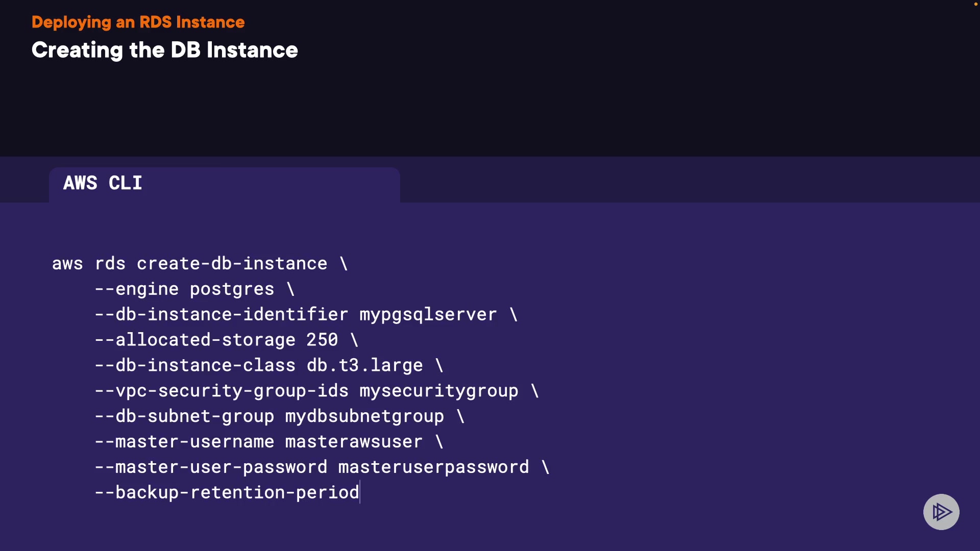The width and height of the screenshot is (980, 551).
Task: Click the 'masteruserpassword' value
Action: pyautogui.click(x=433, y=467)
